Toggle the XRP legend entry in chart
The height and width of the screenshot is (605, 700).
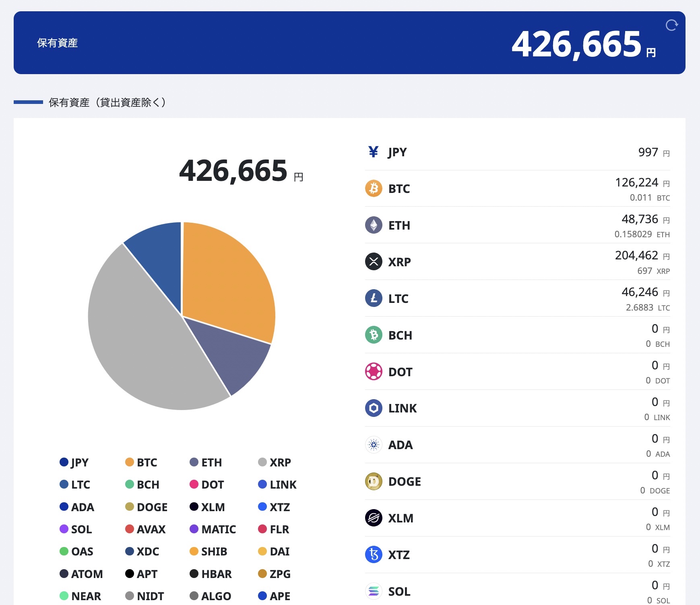click(275, 462)
